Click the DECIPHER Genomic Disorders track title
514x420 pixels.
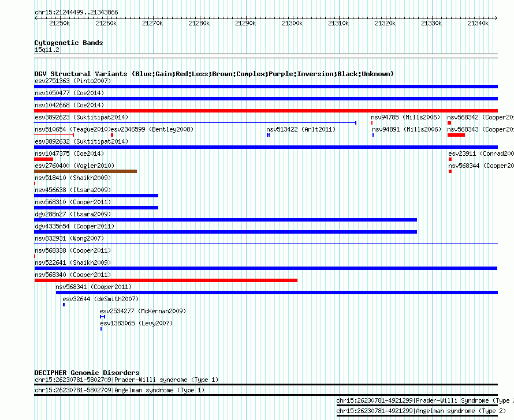87,373
